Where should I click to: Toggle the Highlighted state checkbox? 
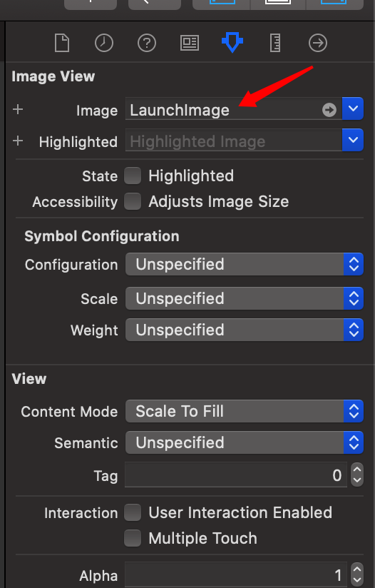click(x=133, y=176)
